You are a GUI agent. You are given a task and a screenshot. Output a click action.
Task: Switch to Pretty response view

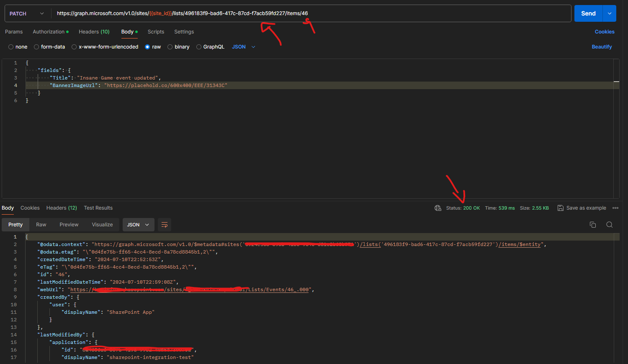(15, 225)
